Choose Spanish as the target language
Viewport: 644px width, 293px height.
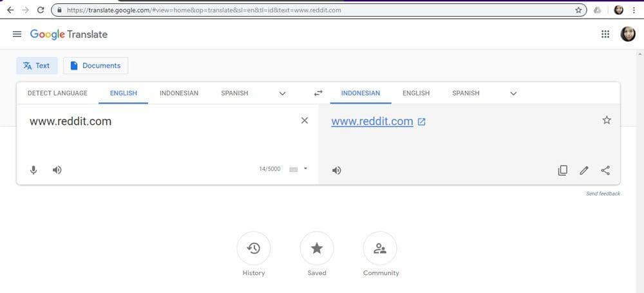[466, 93]
